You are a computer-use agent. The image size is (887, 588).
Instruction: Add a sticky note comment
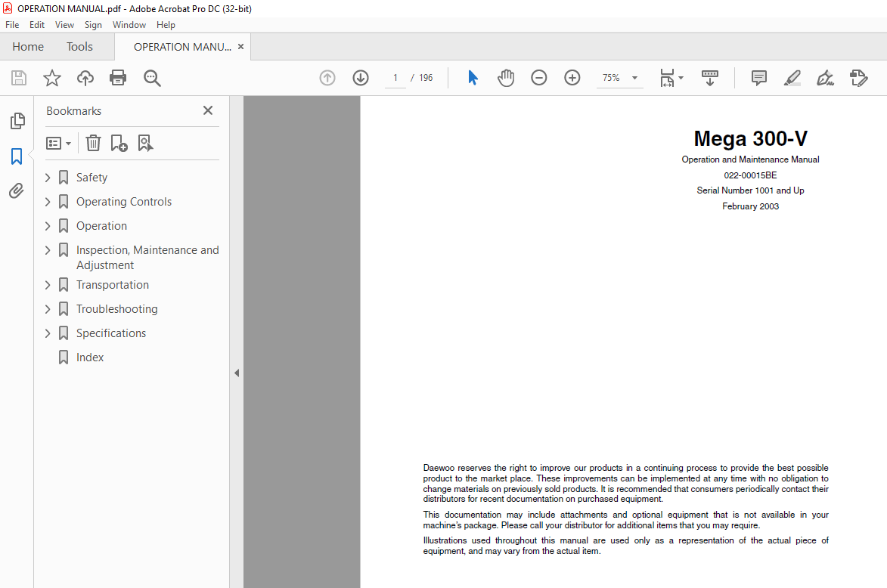coord(758,77)
